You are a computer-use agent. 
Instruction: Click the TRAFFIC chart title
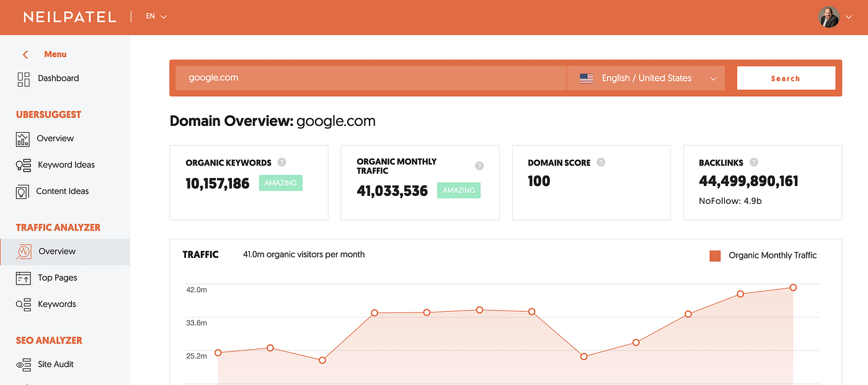200,254
